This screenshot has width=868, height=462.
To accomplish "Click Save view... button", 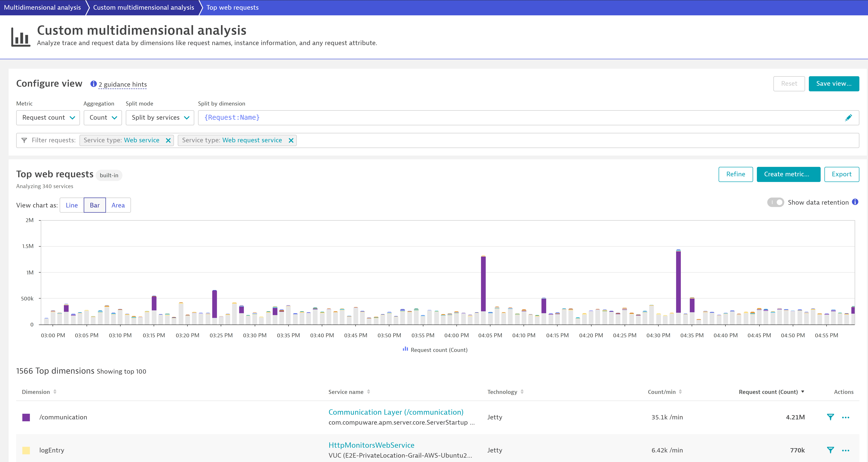I will [834, 84].
